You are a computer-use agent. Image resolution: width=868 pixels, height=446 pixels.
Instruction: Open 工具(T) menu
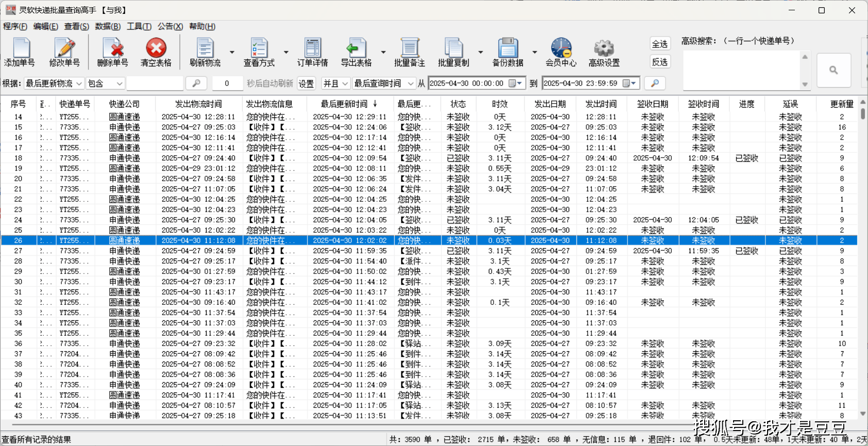click(139, 26)
